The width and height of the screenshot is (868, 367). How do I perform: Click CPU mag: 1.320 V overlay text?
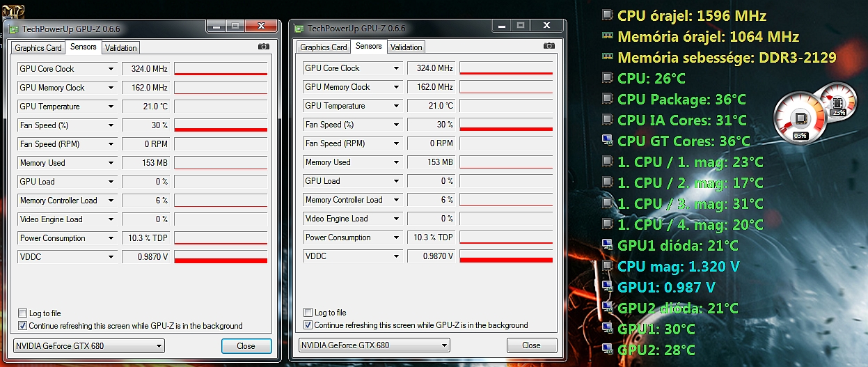(678, 266)
